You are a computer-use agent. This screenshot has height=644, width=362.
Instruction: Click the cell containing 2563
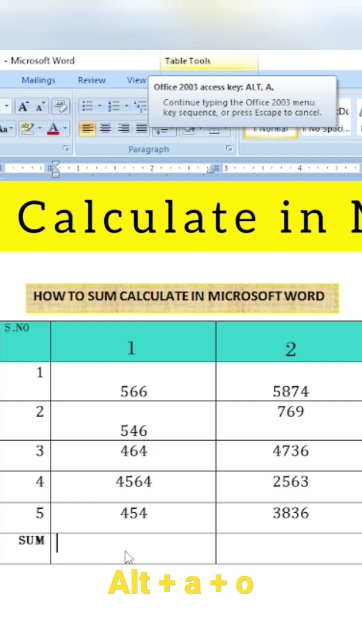289,487
